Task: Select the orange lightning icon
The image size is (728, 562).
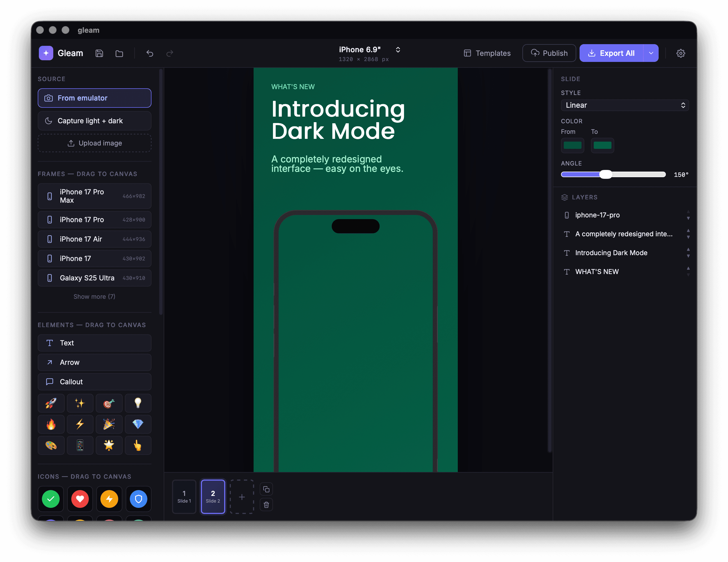Action: pyautogui.click(x=109, y=499)
